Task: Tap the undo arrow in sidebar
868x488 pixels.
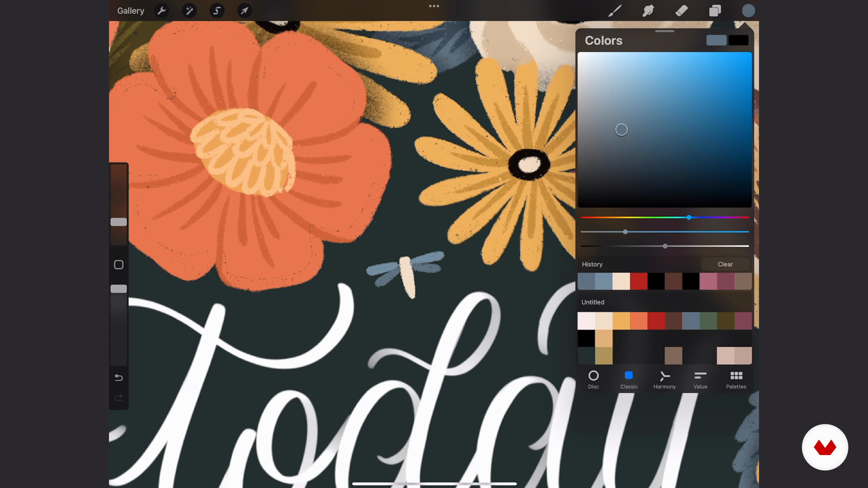Action: pyautogui.click(x=119, y=378)
